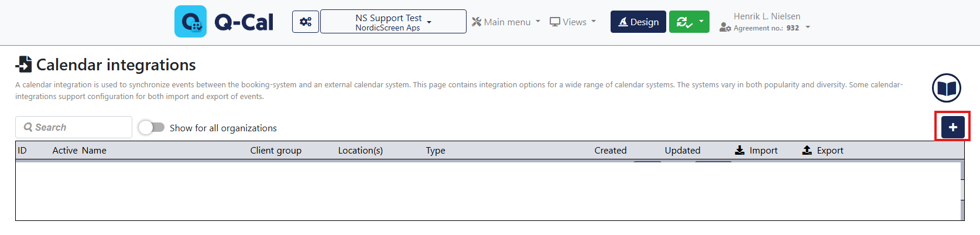Viewport: 980px width, 235px height.
Task: Open the Henrik L. Nielsen user dropdown
Action: coord(808,27)
